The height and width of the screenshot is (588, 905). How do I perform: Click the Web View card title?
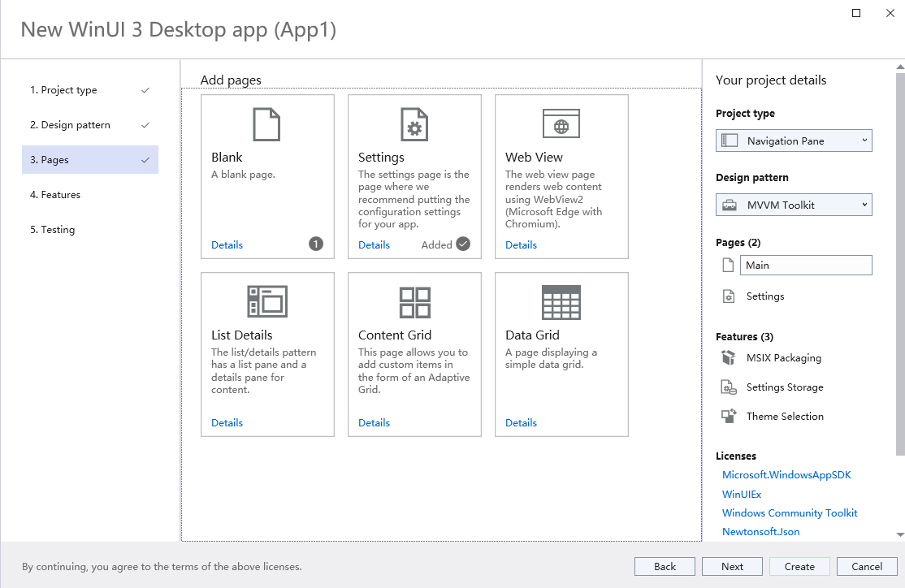(x=534, y=157)
